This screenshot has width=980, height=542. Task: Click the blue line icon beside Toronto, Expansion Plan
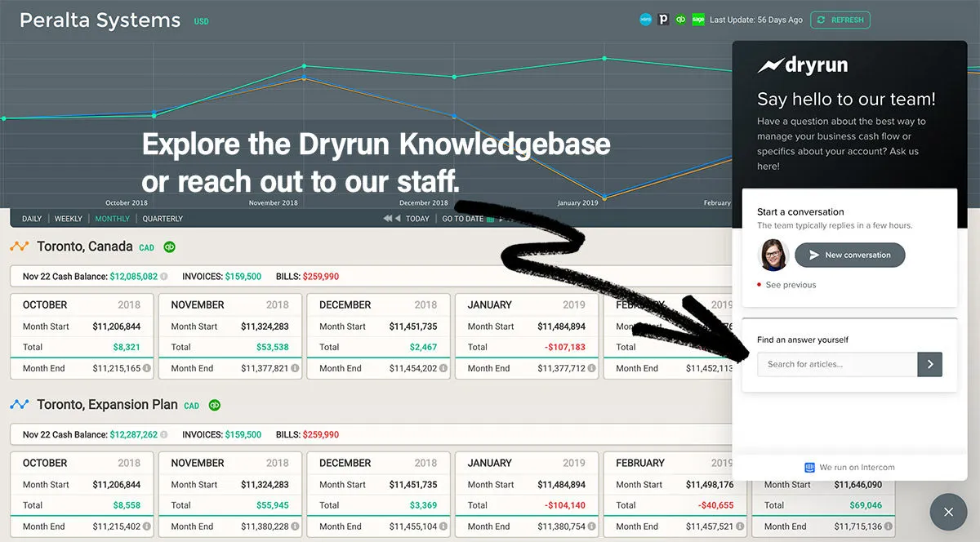pyautogui.click(x=20, y=405)
